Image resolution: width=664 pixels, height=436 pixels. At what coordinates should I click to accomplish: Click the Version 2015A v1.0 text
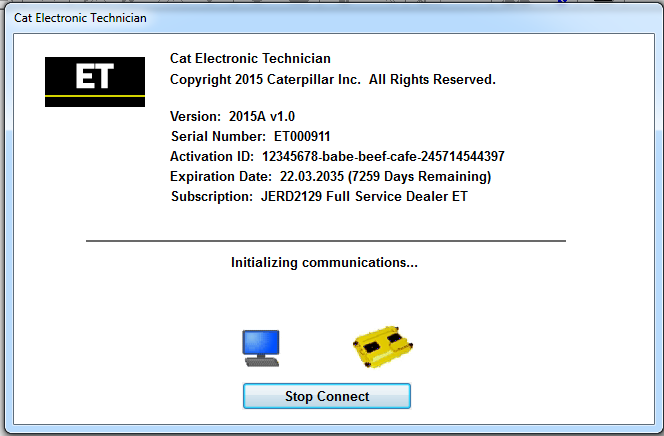pos(232,116)
